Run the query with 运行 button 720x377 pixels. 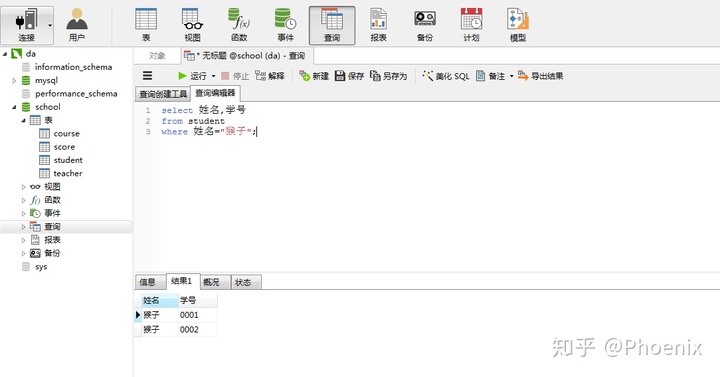(192, 76)
